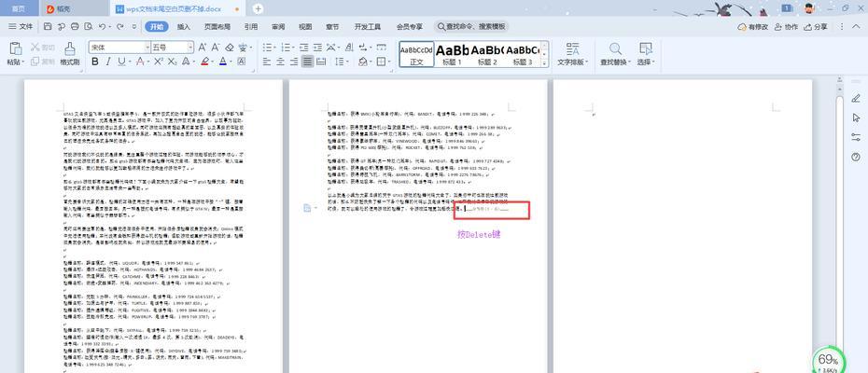Switch to the 页面布局 tab
The height and width of the screenshot is (373, 868).
click(x=217, y=26)
